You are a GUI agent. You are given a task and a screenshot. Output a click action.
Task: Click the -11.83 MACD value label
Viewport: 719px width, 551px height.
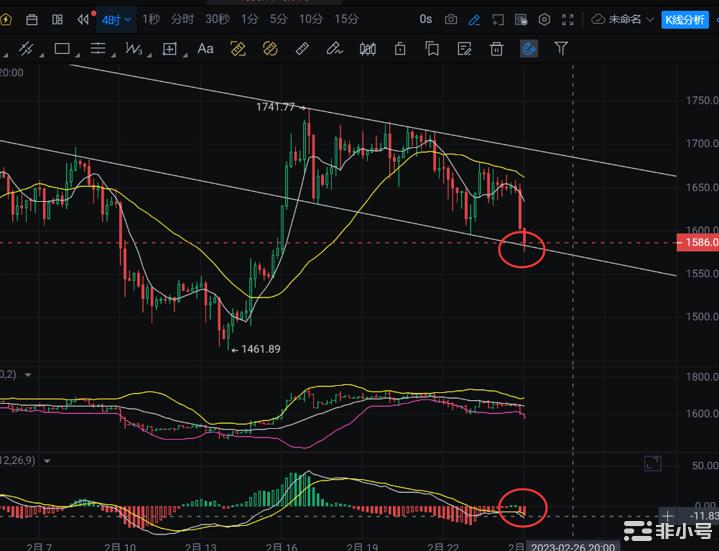click(x=704, y=516)
